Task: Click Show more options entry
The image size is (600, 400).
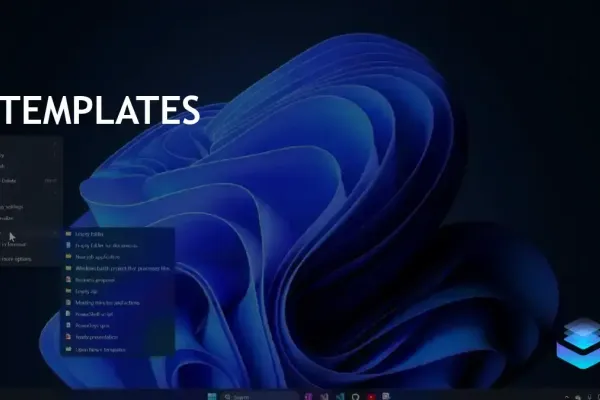Action: pos(30,259)
